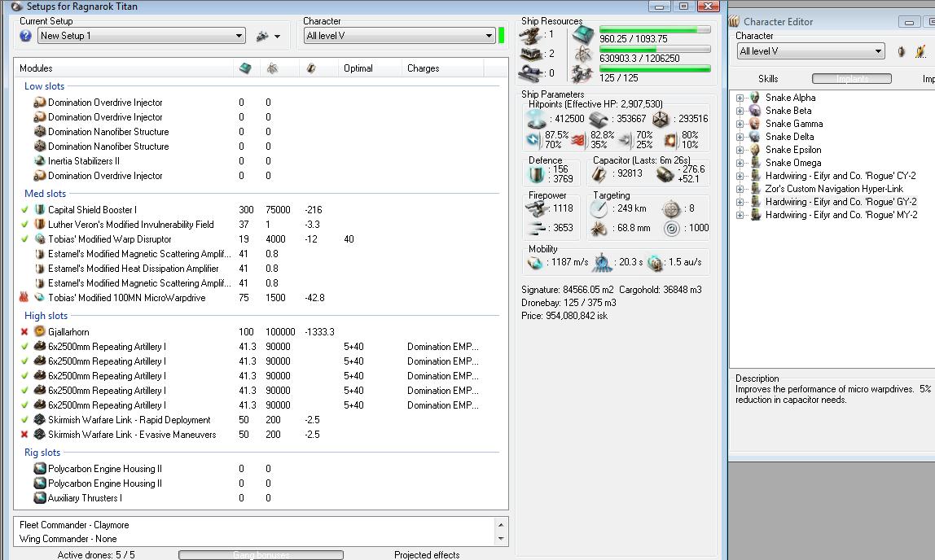
Task: Open Character dropdown in Character Editor
Action: pos(810,51)
